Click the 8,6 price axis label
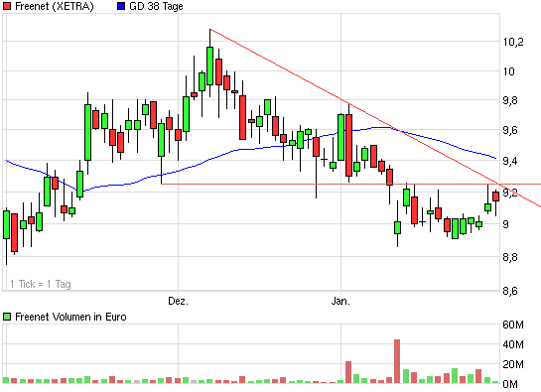Image resolution: width=541 pixels, height=392 pixels. [x=510, y=291]
